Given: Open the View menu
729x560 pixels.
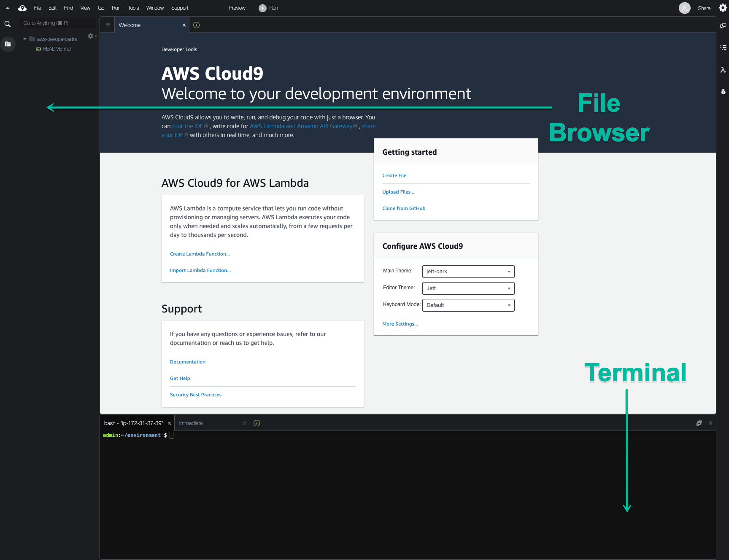Looking at the screenshot, I should point(85,8).
